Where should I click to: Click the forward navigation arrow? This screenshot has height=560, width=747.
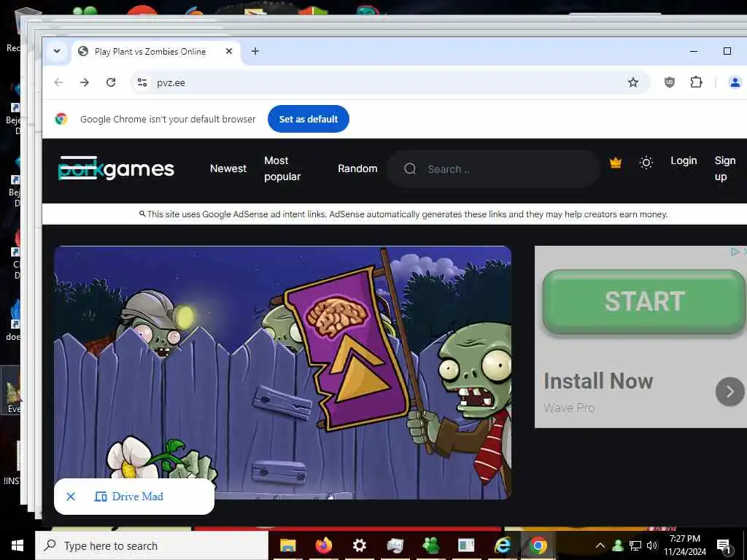[x=85, y=82]
